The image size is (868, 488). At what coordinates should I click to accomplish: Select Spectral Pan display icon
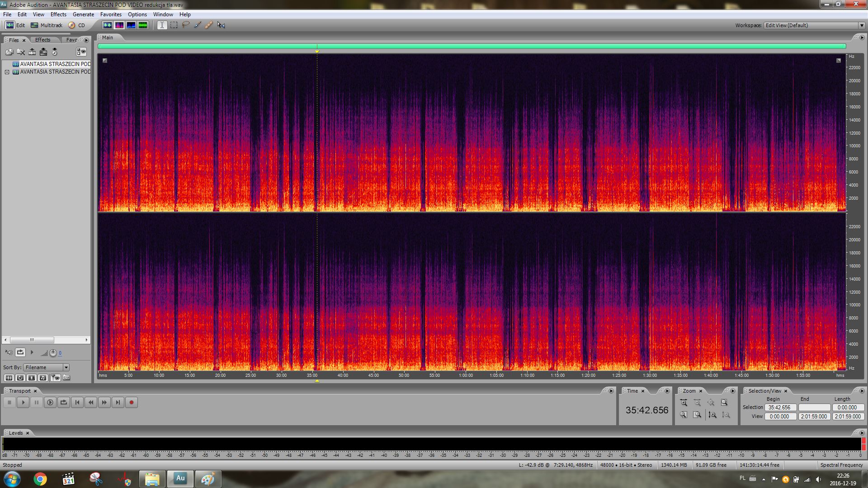131,25
